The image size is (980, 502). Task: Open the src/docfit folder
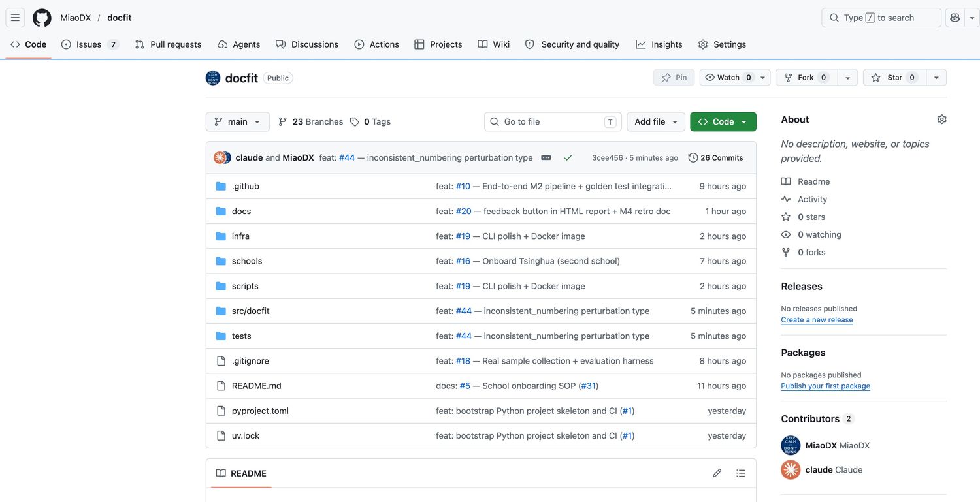[251, 311]
